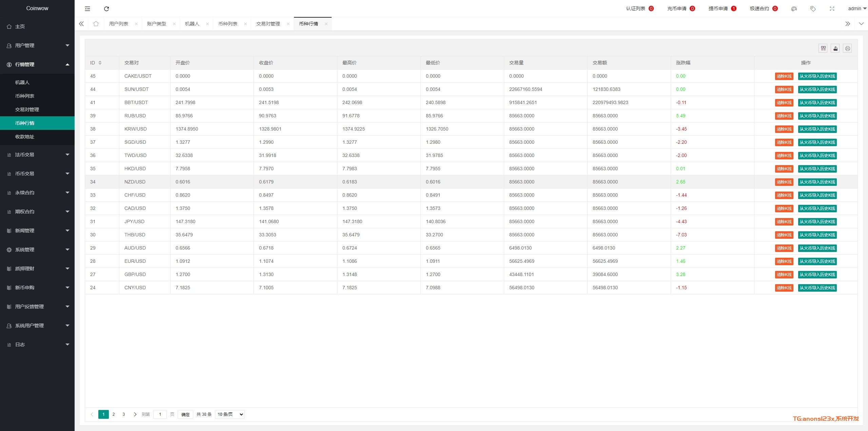Image resolution: width=868 pixels, height=431 pixels.
Task: Open 提币申请 in header
Action: point(723,9)
